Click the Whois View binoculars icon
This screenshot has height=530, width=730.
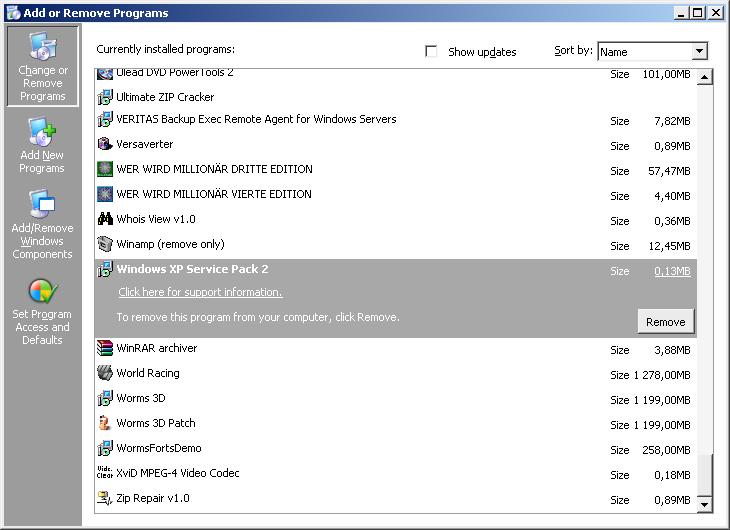[105, 219]
